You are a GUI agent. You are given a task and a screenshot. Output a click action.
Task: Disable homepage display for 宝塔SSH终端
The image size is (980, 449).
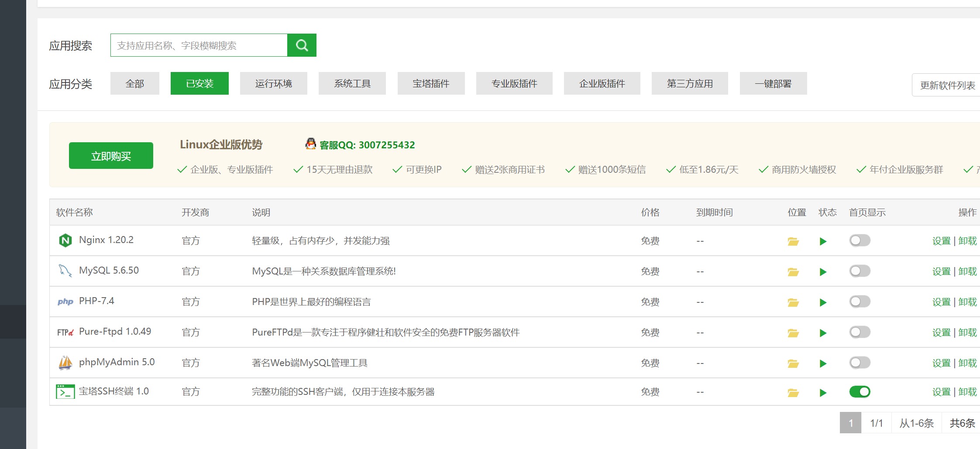860,392
